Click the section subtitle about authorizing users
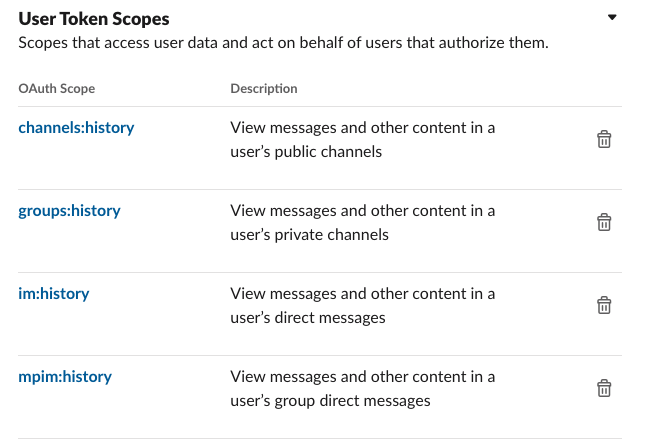Viewport: 646px width, 442px height. pos(283,43)
